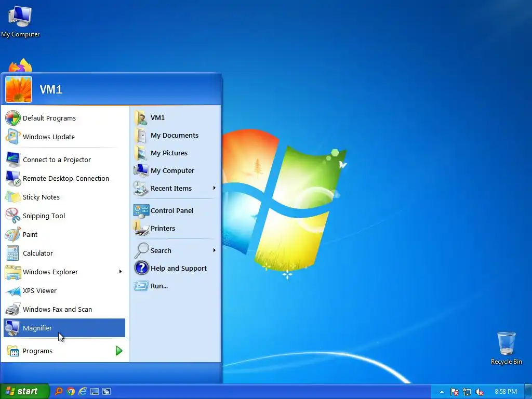Screen dimensions: 532x399
Task: Open Default Programs from the Start menu
Action: [x=64, y=118]
